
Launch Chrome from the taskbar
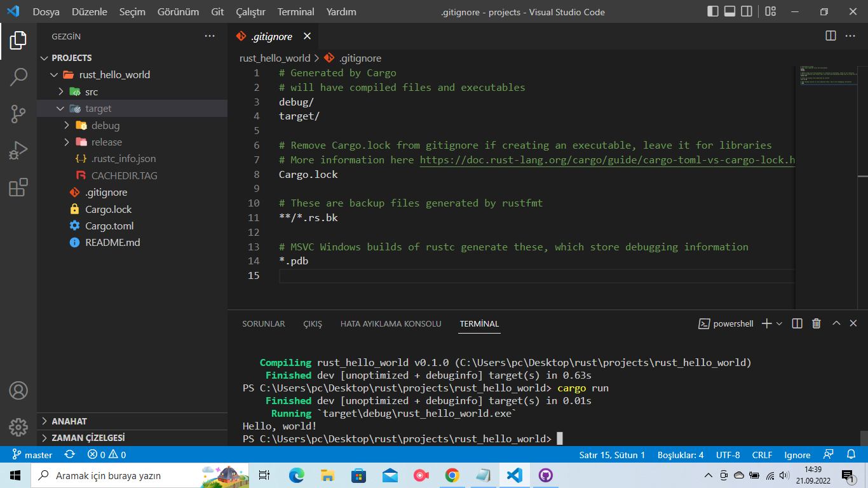pyautogui.click(x=452, y=475)
